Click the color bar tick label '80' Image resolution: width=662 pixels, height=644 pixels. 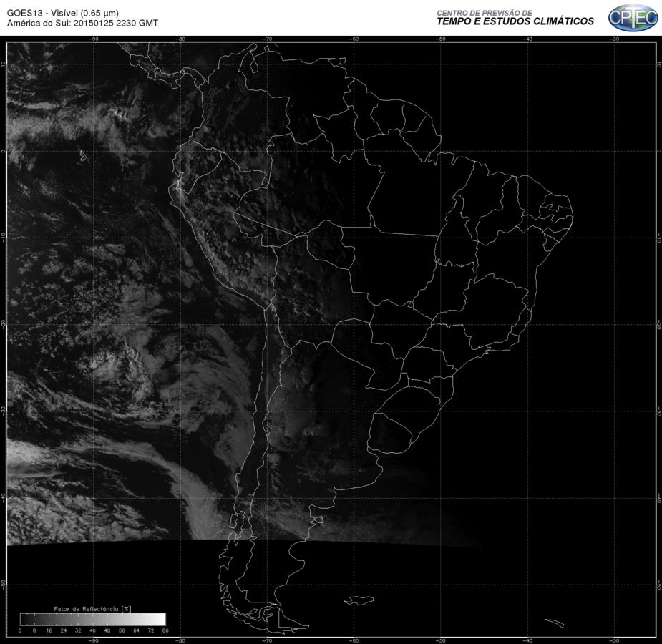point(165,630)
